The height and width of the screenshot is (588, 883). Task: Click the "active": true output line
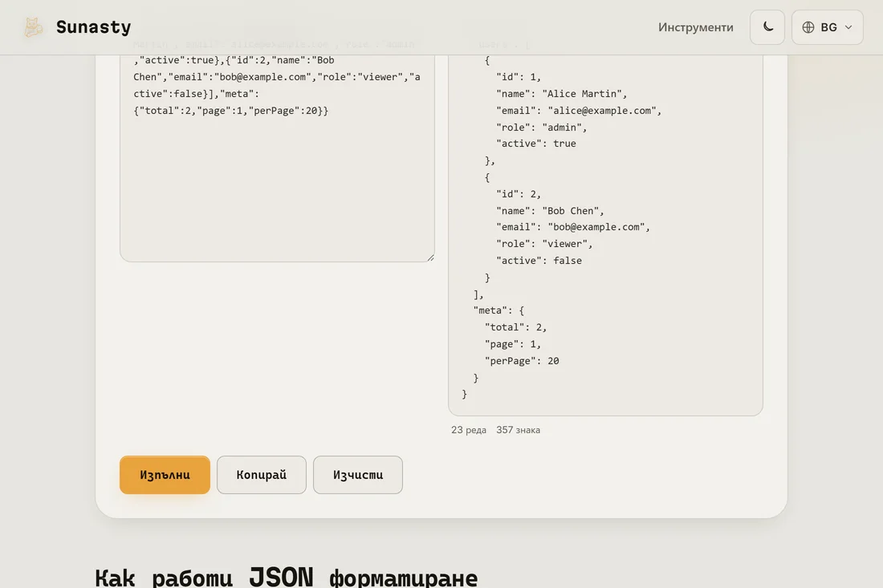click(536, 144)
